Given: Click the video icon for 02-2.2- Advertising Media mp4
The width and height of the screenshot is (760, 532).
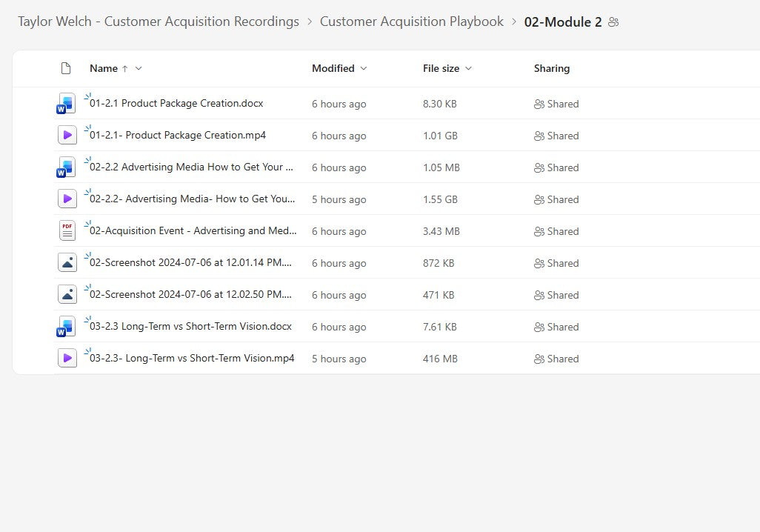Looking at the screenshot, I should pos(67,199).
